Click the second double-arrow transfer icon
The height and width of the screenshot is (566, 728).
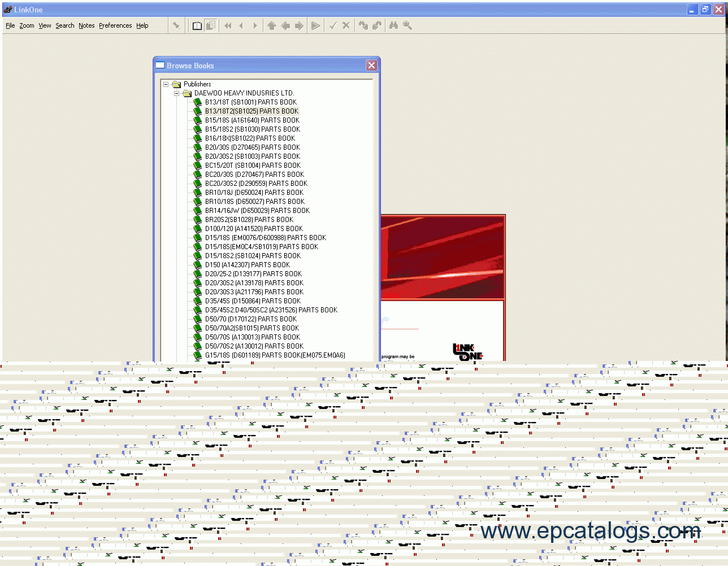pos(377,25)
